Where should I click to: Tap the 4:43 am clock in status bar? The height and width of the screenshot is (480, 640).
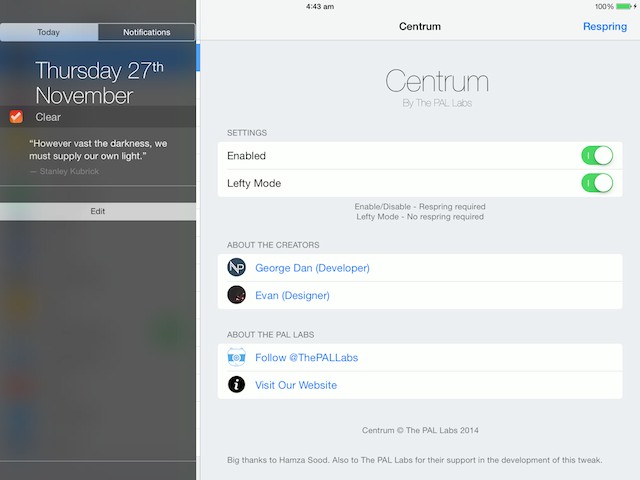coord(320,7)
